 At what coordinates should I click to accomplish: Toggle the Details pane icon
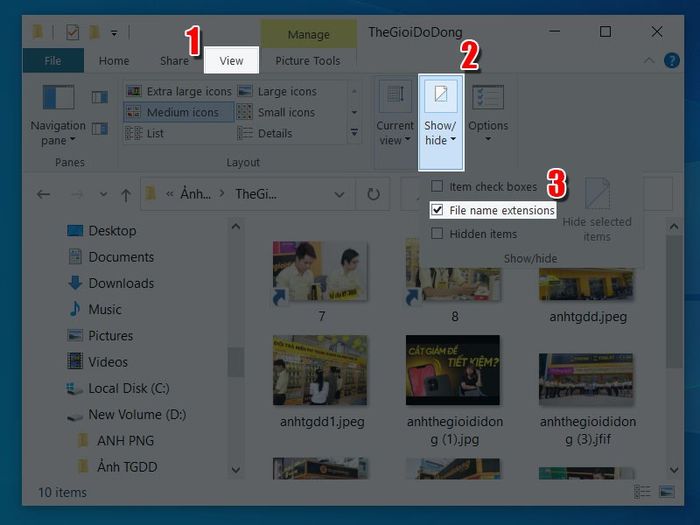click(x=100, y=129)
